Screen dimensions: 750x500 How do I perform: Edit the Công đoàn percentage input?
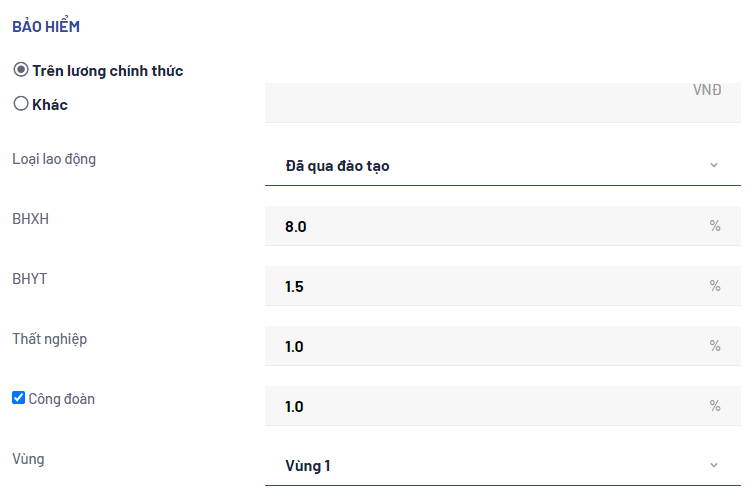[x=490, y=406]
